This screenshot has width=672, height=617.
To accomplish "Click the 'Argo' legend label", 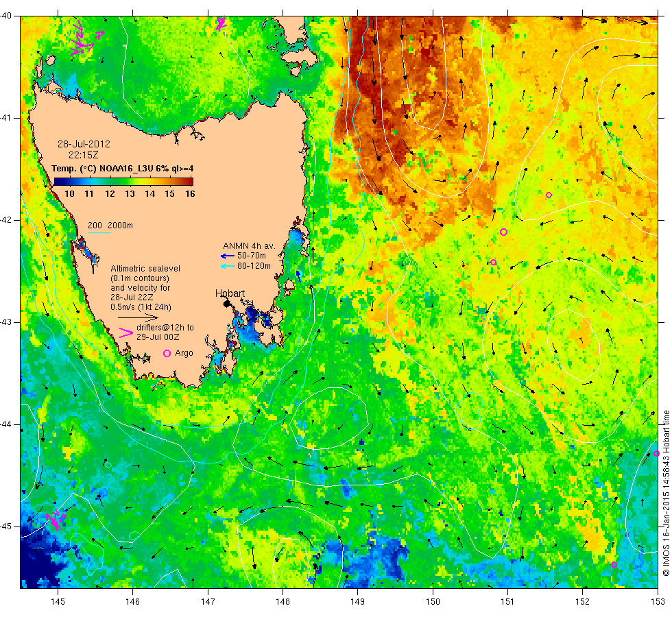I will pos(184,353).
